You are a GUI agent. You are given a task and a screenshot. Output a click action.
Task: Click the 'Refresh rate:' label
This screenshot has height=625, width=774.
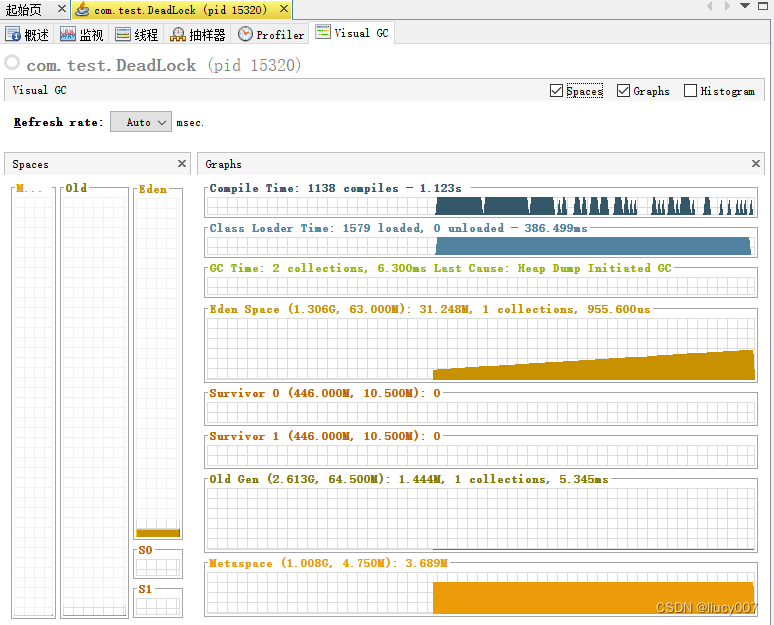click(58, 122)
